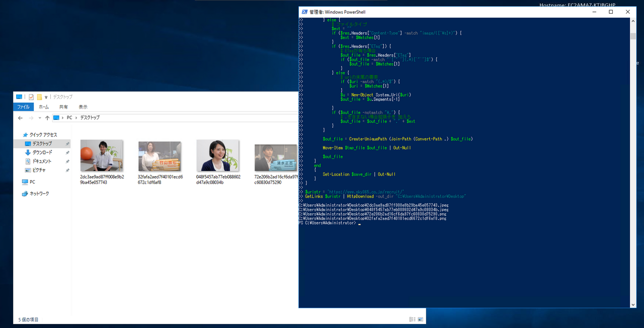Image resolution: width=644 pixels, height=328 pixels.
Task: Maximize the PowerShell window
Action: pos(611,12)
